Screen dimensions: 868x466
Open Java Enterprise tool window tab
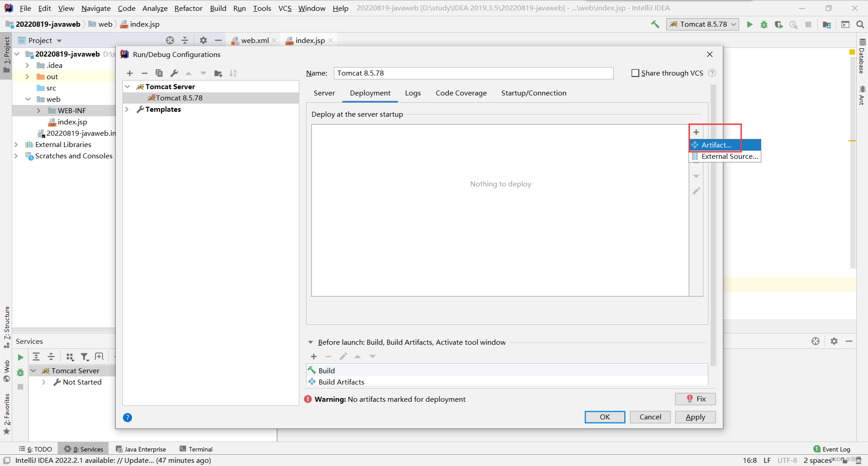[141, 449]
